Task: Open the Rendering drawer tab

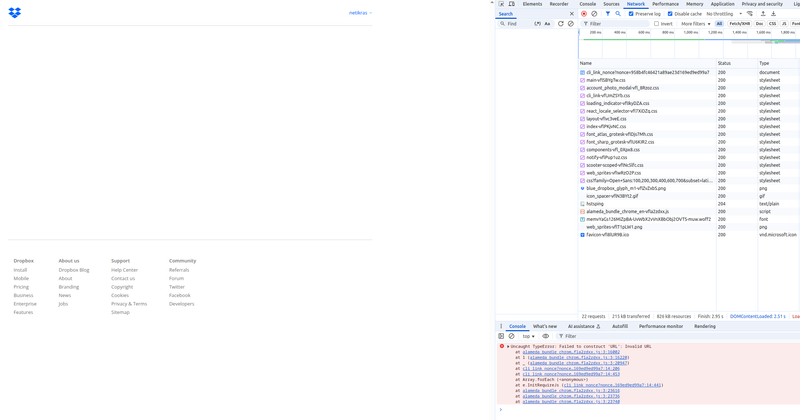Action: pos(705,326)
